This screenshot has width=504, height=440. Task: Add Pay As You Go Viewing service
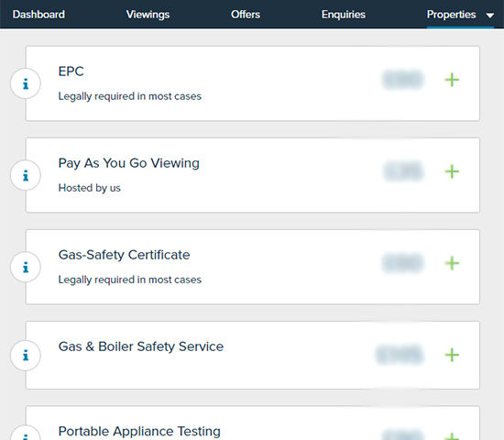click(x=452, y=171)
